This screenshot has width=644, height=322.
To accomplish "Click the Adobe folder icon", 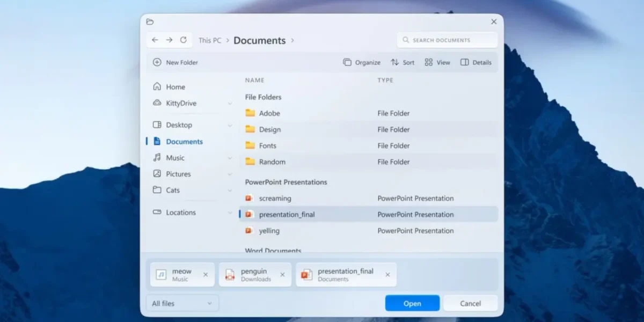I will (250, 113).
